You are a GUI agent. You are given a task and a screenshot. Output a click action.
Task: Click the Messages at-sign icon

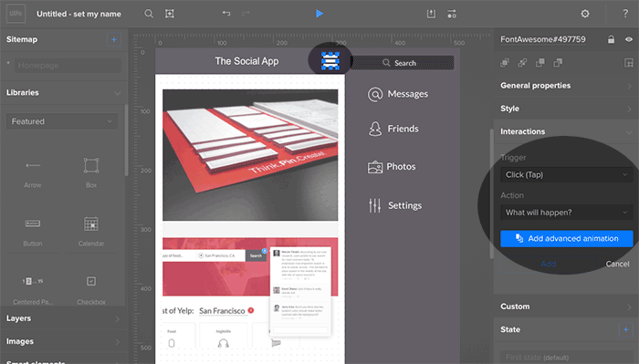click(x=375, y=95)
